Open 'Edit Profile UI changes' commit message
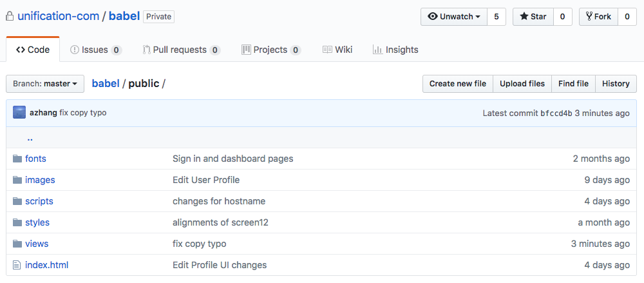Image resolution: width=644 pixels, height=283 pixels. tap(220, 266)
